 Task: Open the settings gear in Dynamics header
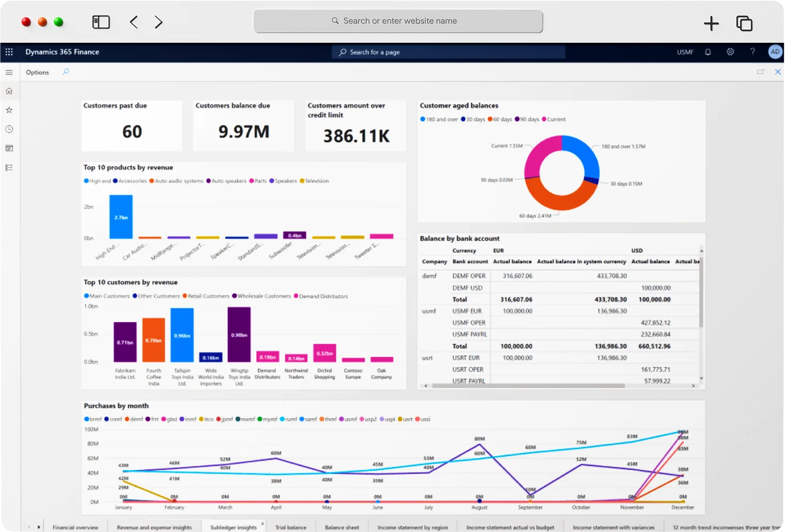click(x=730, y=52)
